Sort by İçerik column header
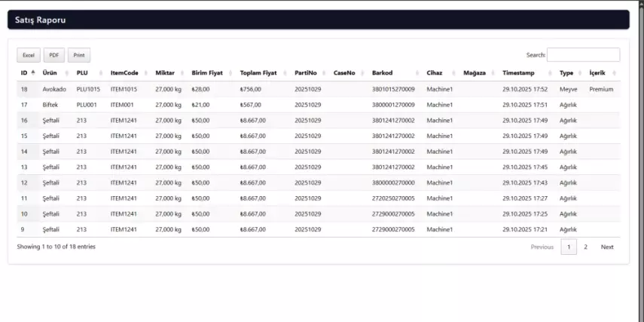Viewport: 644px width, 322px height. [597, 73]
